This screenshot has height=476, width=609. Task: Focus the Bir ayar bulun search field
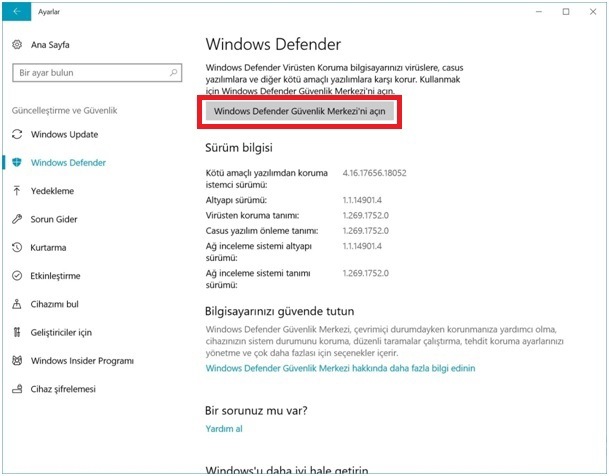(97, 73)
